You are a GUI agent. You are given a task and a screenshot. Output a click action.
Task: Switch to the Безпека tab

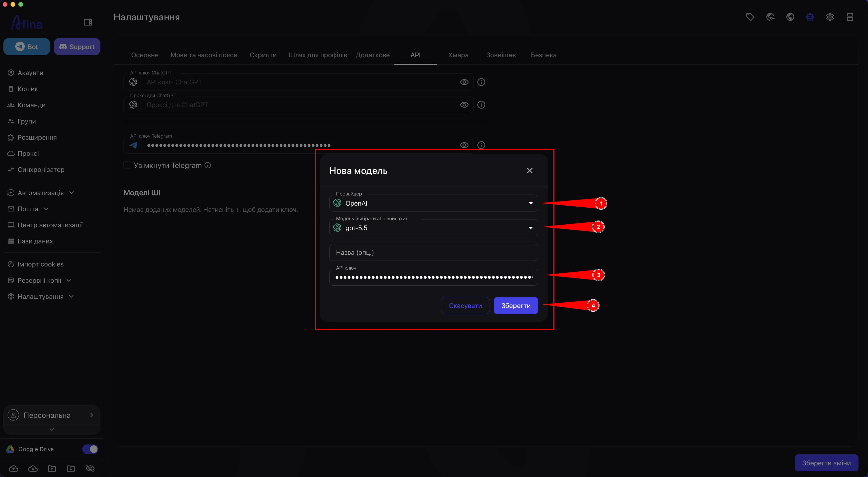pos(543,55)
